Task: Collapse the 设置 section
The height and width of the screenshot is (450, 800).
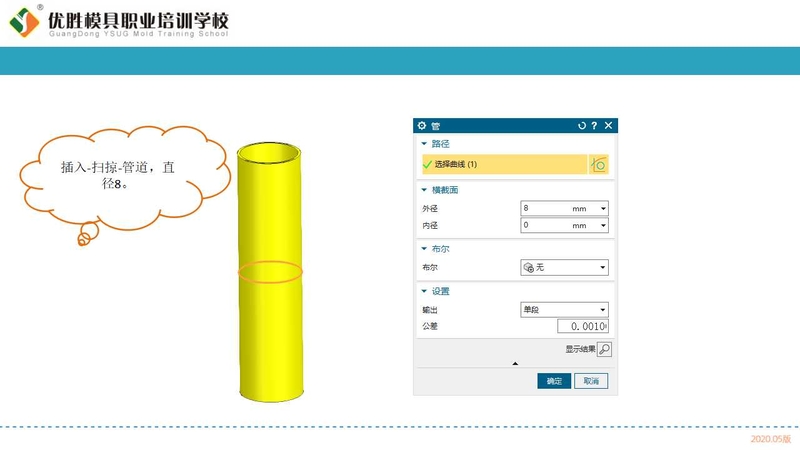Action: click(x=424, y=291)
